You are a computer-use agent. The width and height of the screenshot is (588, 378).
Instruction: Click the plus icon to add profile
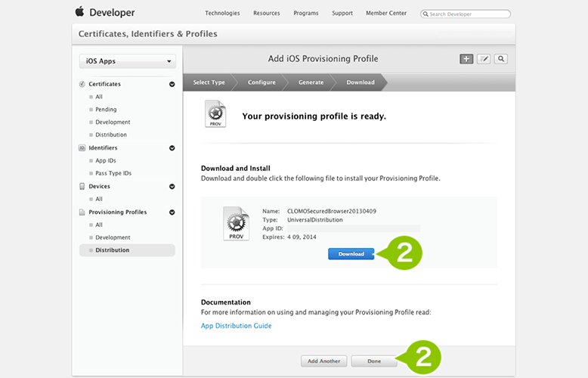point(466,59)
